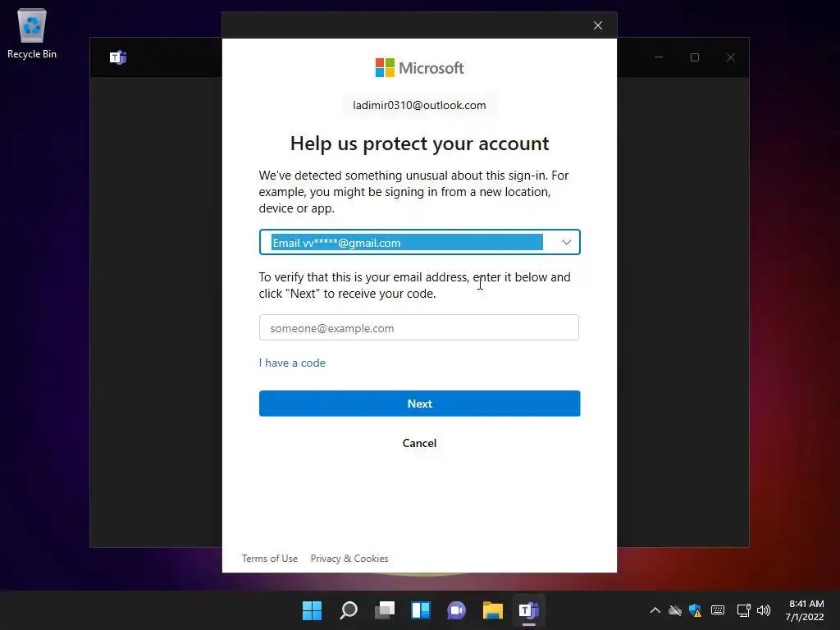Click touch keyboard tray icon
The height and width of the screenshot is (630, 840).
(x=718, y=610)
